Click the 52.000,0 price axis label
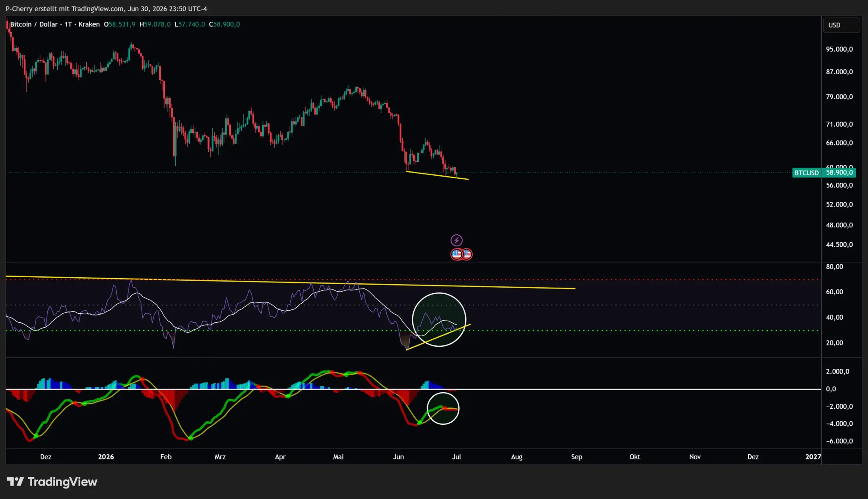This screenshot has height=499, width=868. [x=839, y=205]
